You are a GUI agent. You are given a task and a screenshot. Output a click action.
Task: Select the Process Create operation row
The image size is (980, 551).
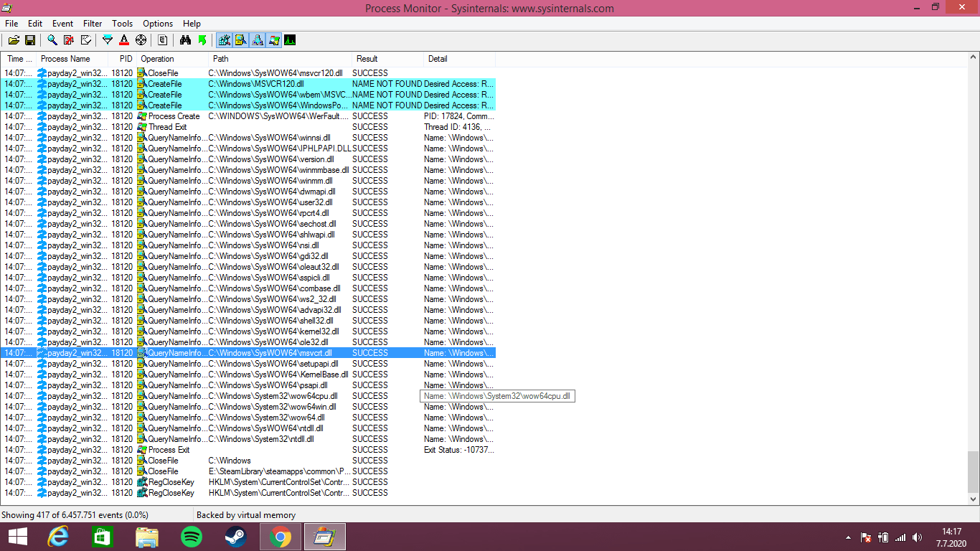pos(248,116)
